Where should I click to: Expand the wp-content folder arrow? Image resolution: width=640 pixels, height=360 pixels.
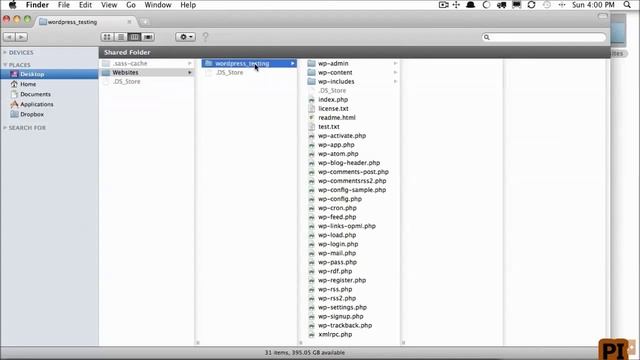395,73
